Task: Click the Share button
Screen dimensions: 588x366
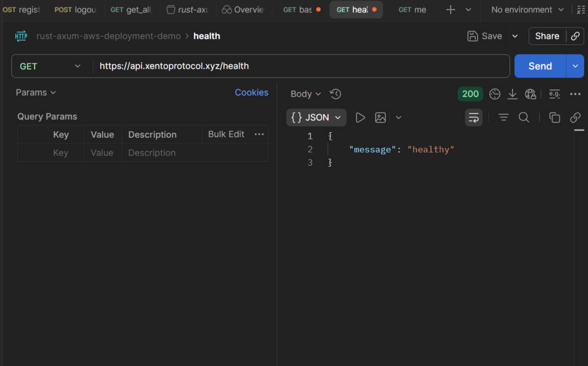Action: pos(547,36)
